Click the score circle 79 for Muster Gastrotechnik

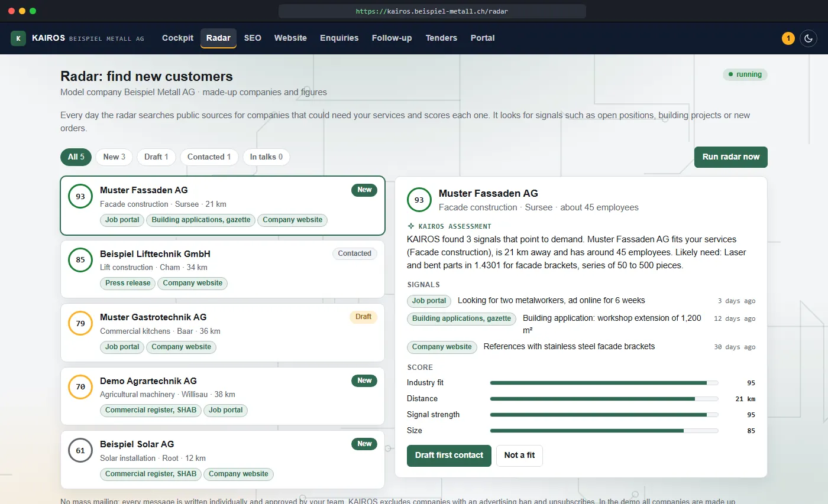[x=80, y=323]
